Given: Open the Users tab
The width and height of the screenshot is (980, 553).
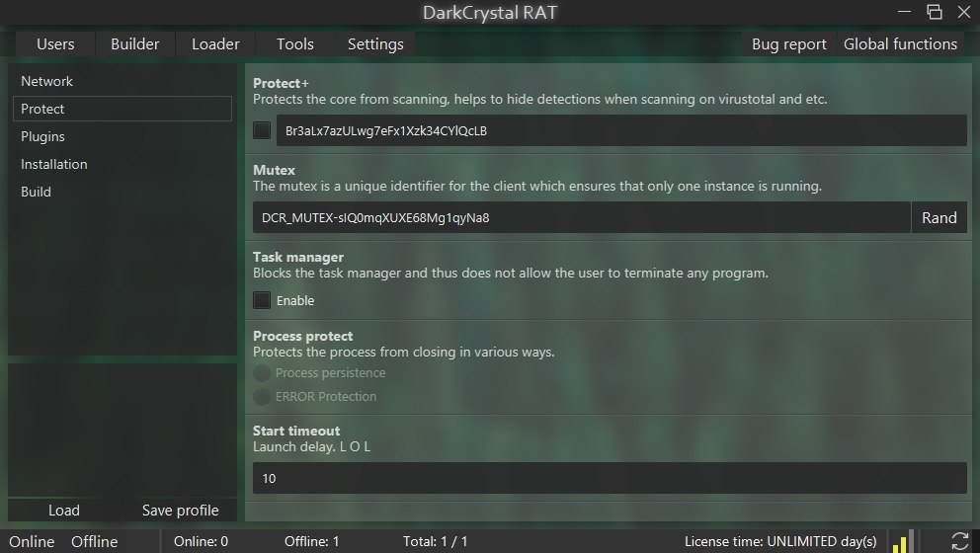Looking at the screenshot, I should 55,44.
